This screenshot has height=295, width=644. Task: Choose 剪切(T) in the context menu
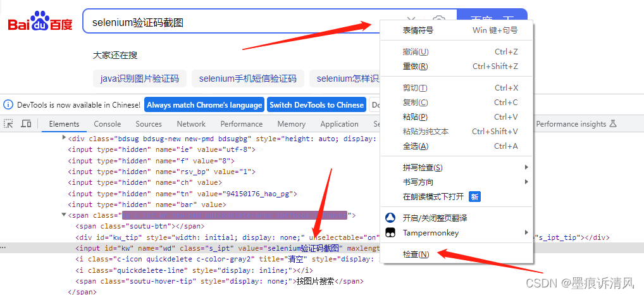point(457,88)
